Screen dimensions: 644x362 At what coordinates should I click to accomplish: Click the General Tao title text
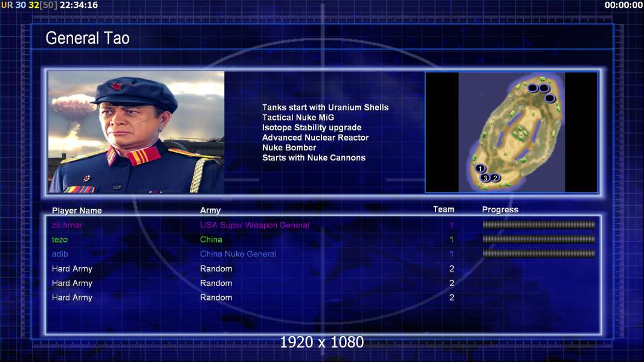88,38
